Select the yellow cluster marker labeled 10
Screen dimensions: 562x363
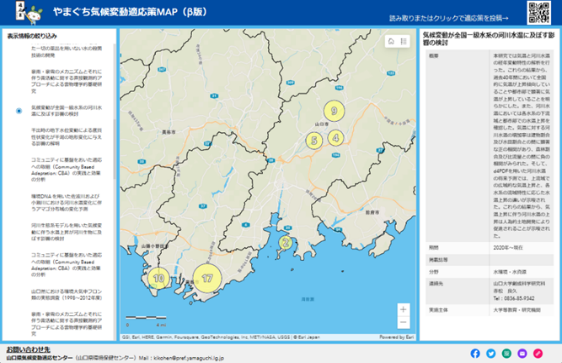click(158, 278)
